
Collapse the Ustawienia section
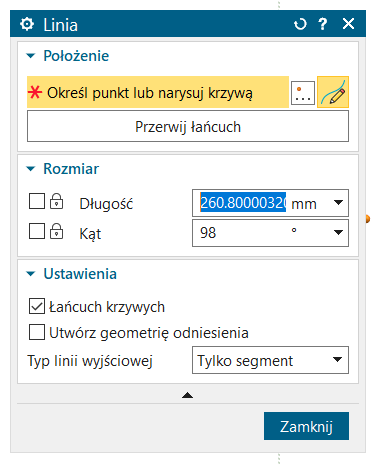(31, 274)
